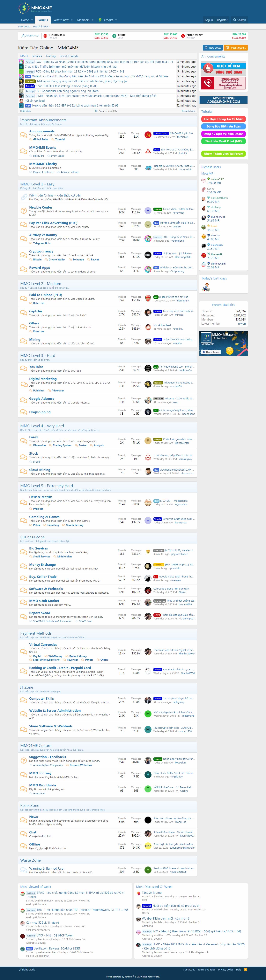Click the green Nhóm Thành Viên Tại Forum button
Viewport: 266px width, 980px height.
[223, 154]
